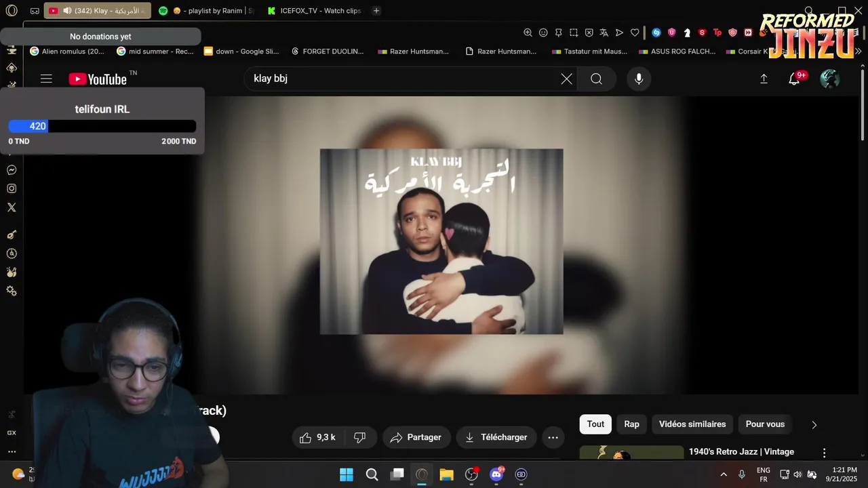Open the chess knight extension
The image size is (868, 488).
point(687,33)
